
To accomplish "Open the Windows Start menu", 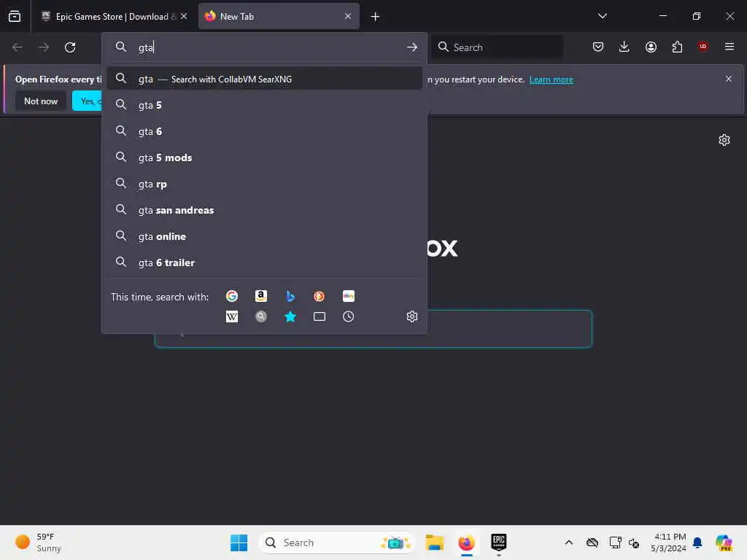I will (x=239, y=542).
